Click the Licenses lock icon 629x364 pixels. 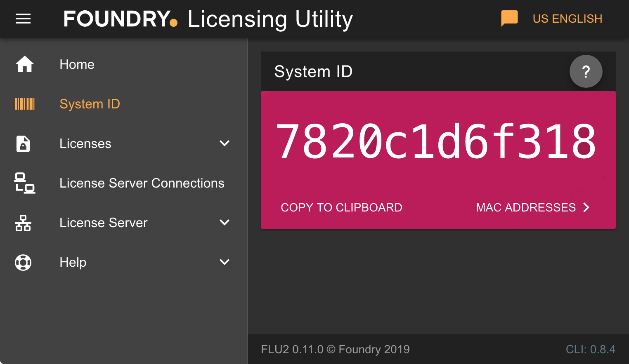23,144
